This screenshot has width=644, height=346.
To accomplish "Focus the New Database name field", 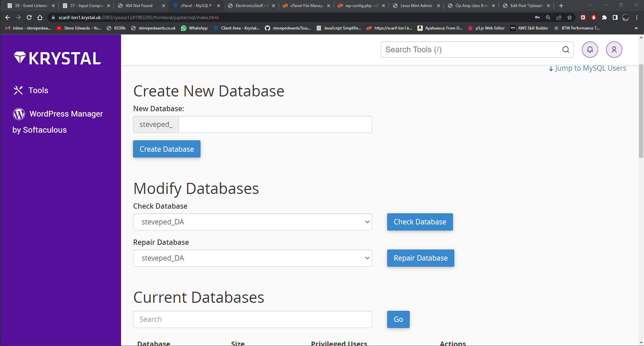I will coord(275,125).
